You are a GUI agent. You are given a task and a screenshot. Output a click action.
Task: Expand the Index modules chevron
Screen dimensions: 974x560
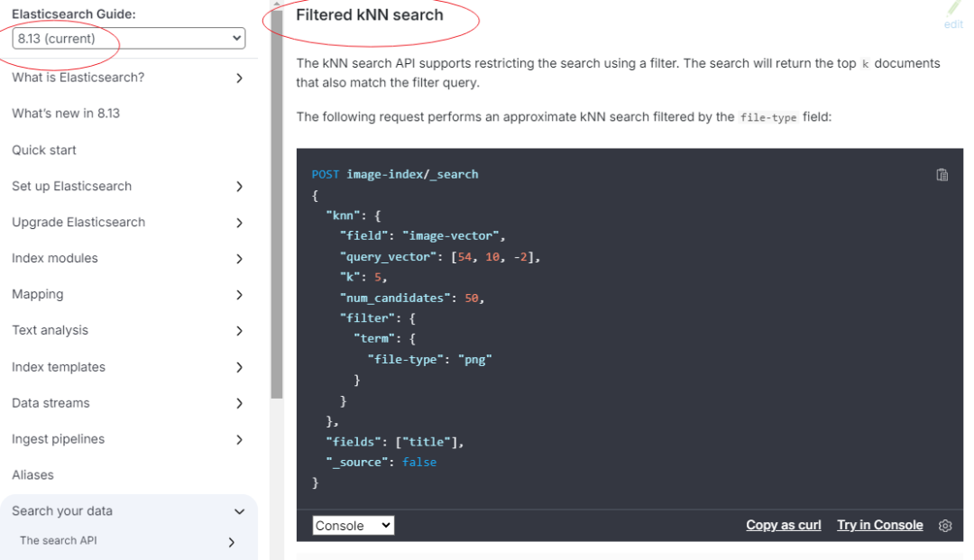coord(239,258)
